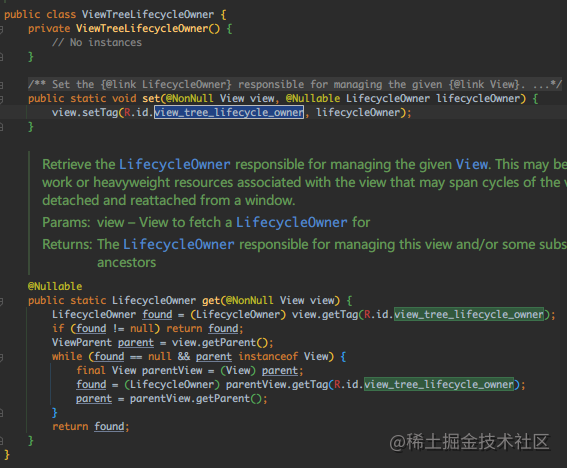Click the 'get' method name in its declaration

pyautogui.click(x=211, y=301)
